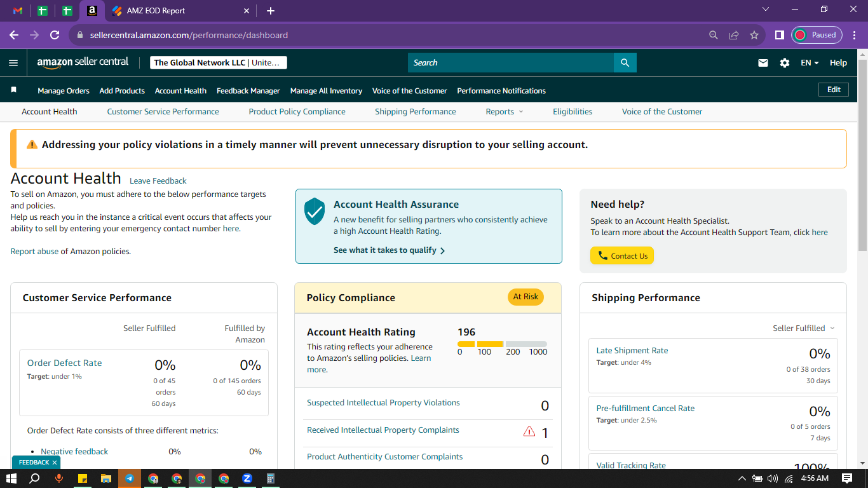Viewport: 868px width, 488px height.
Task: Click the Leave Feedback link
Action: 158,180
